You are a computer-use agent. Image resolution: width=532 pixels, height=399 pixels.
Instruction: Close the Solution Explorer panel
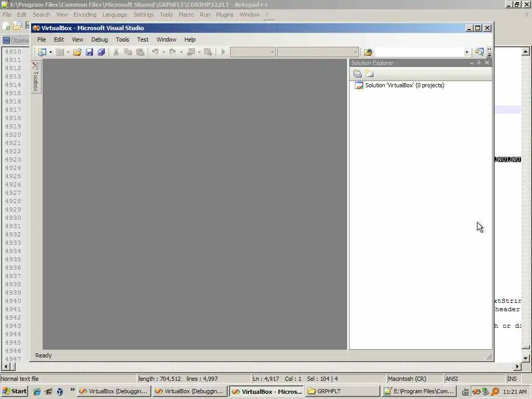(487, 63)
